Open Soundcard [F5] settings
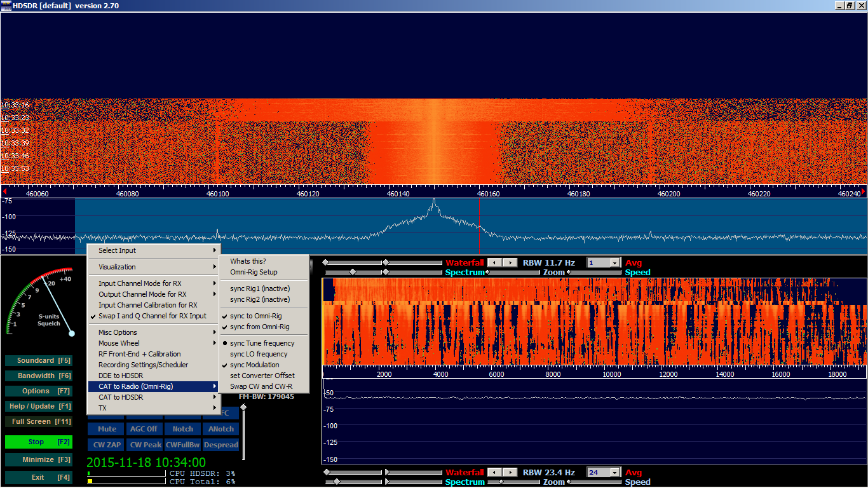 (39, 360)
